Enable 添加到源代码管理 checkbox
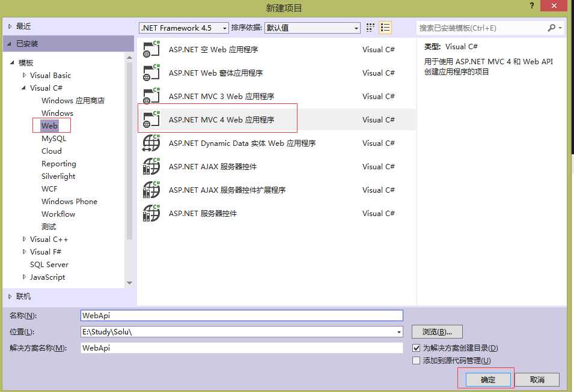The image size is (574, 392). click(x=416, y=361)
